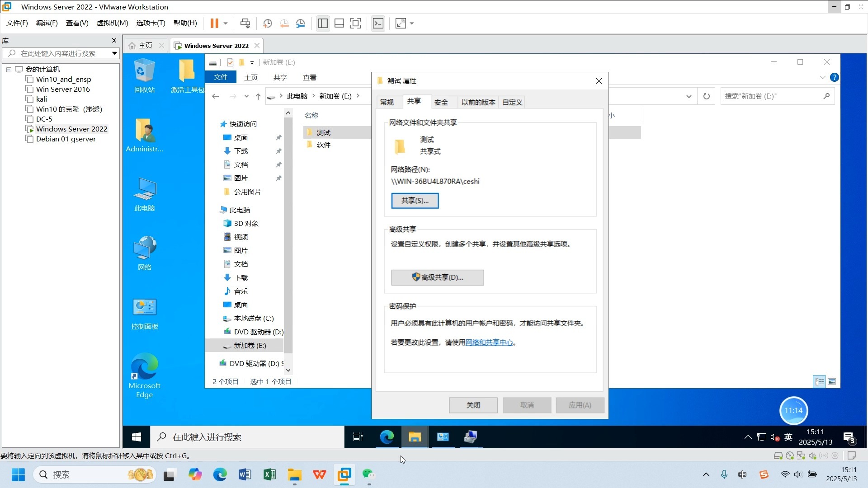
Task: Select 本地磁盘 (C:) in navigation pane
Action: pyautogui.click(x=254, y=319)
